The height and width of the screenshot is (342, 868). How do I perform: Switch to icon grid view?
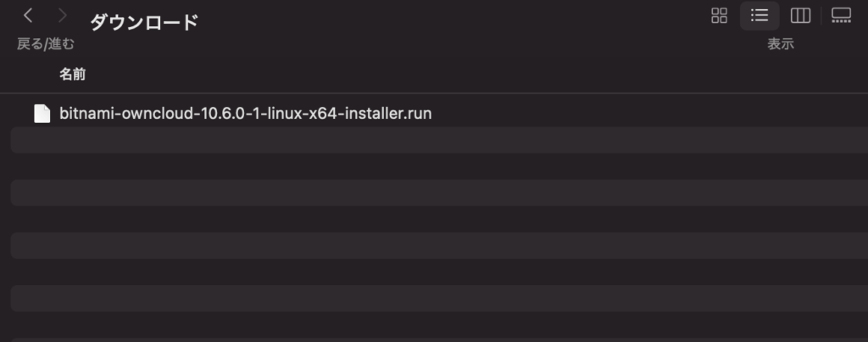(719, 15)
